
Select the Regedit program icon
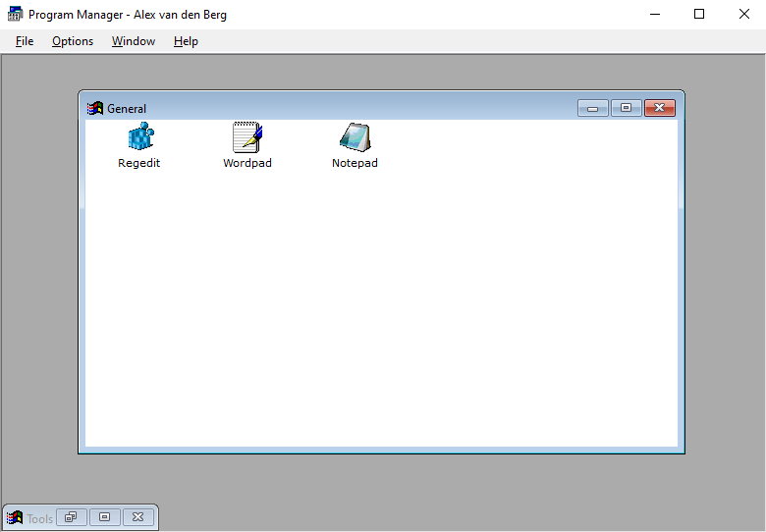point(140,136)
